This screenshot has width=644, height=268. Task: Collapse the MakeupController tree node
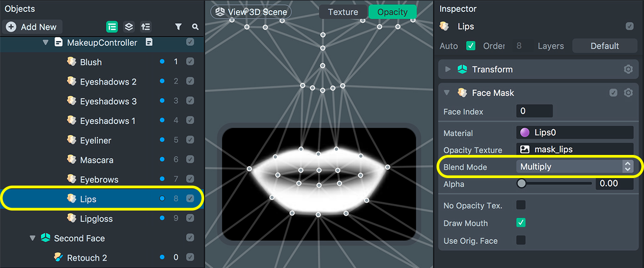coord(46,42)
